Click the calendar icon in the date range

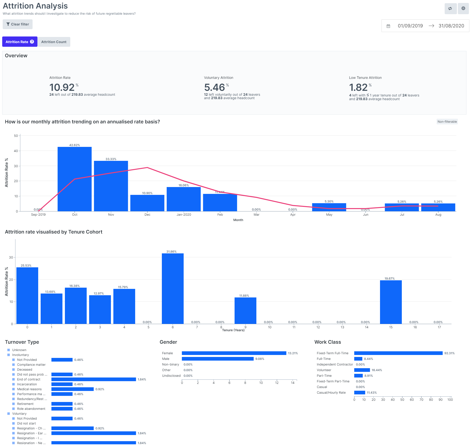pyautogui.click(x=388, y=26)
